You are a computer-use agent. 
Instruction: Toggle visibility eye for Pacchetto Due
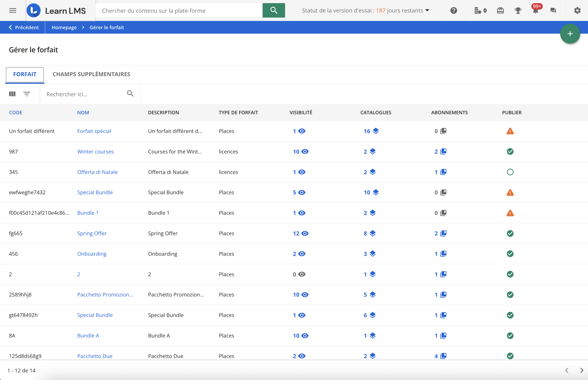pos(302,356)
